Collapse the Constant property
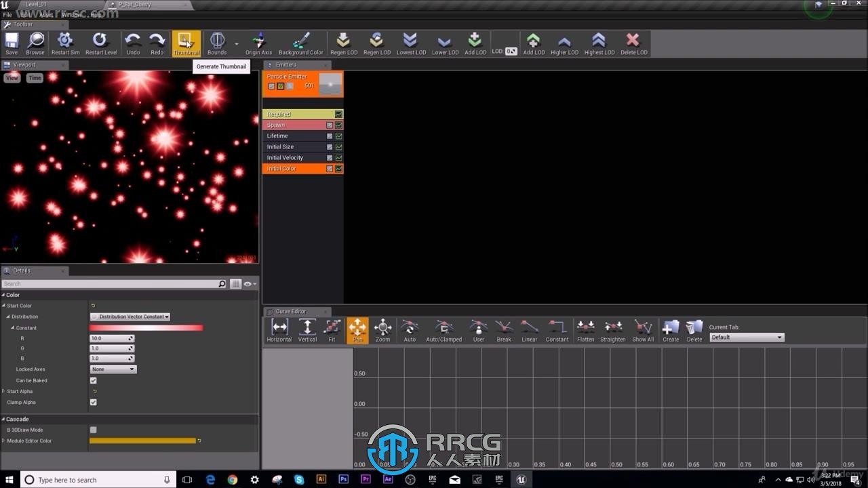This screenshot has width=868, height=488. click(x=13, y=328)
